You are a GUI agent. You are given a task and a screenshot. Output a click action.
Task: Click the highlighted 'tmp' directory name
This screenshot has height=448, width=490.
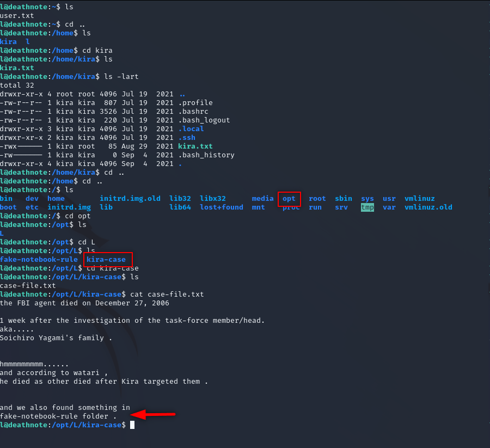[367, 207]
